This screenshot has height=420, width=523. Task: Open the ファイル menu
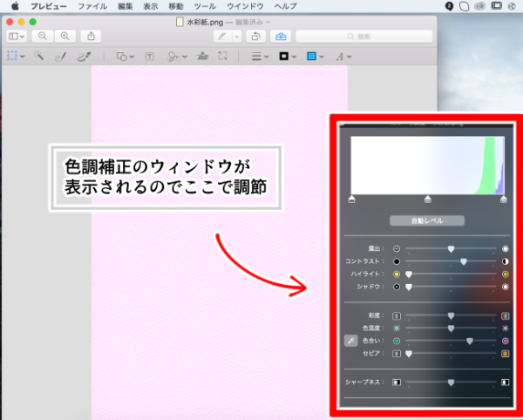pyautogui.click(x=92, y=6)
